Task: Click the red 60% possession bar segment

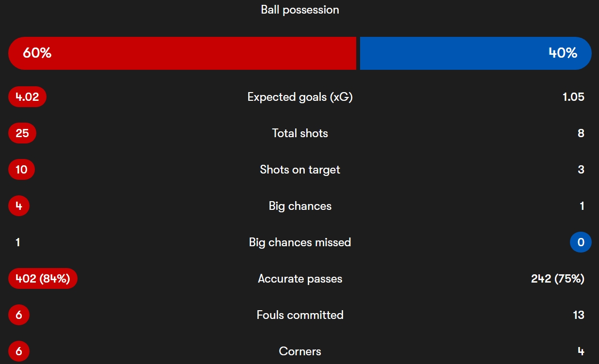Action: (x=182, y=53)
